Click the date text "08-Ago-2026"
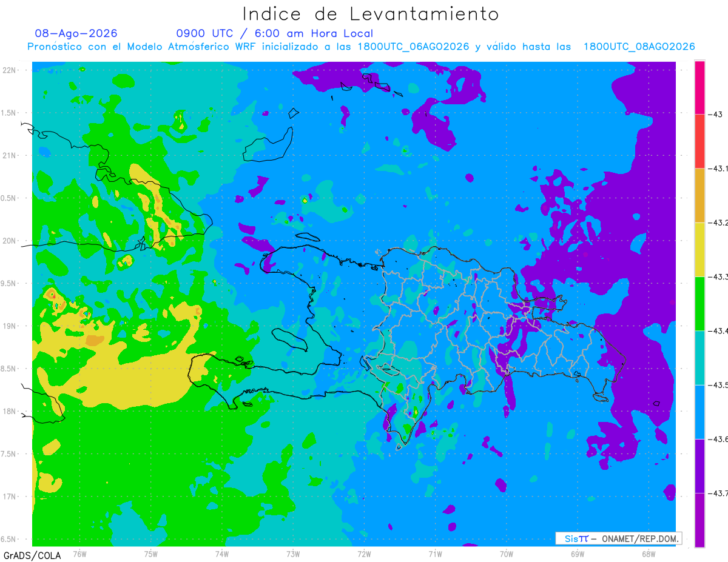The height and width of the screenshot is (562, 728). (76, 33)
